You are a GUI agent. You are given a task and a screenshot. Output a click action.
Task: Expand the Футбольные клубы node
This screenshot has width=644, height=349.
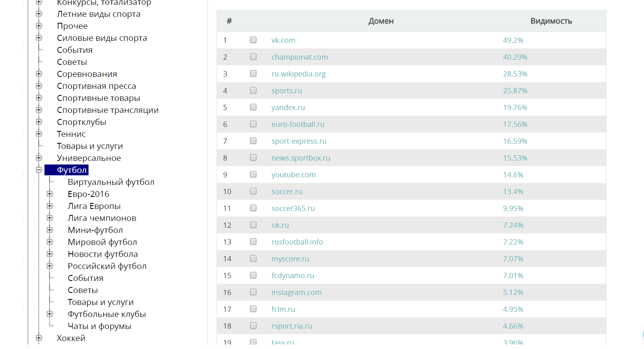(50, 314)
